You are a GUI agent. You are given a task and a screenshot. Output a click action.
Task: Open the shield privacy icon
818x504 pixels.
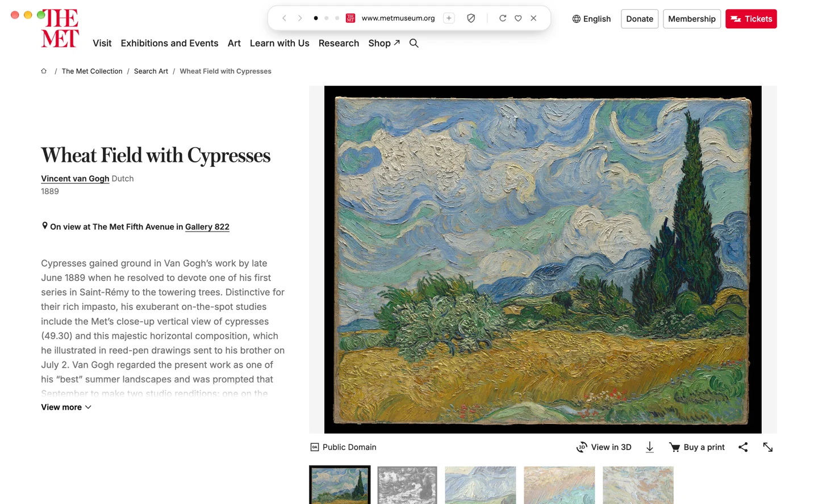tap(471, 18)
